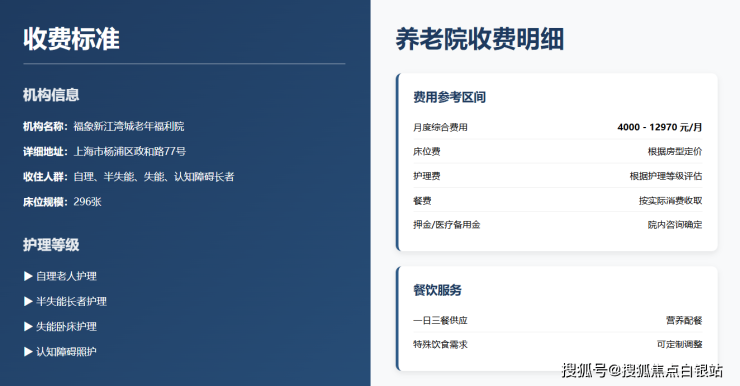Click the 餐费 row label

tap(422, 201)
